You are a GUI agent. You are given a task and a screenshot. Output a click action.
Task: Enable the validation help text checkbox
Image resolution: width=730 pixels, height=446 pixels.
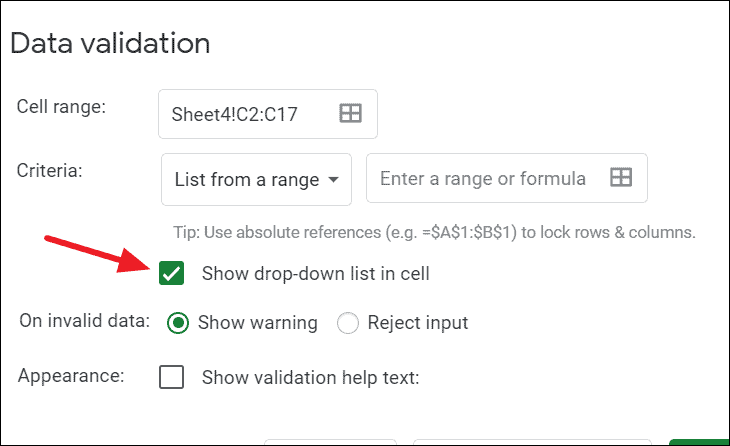(x=172, y=377)
